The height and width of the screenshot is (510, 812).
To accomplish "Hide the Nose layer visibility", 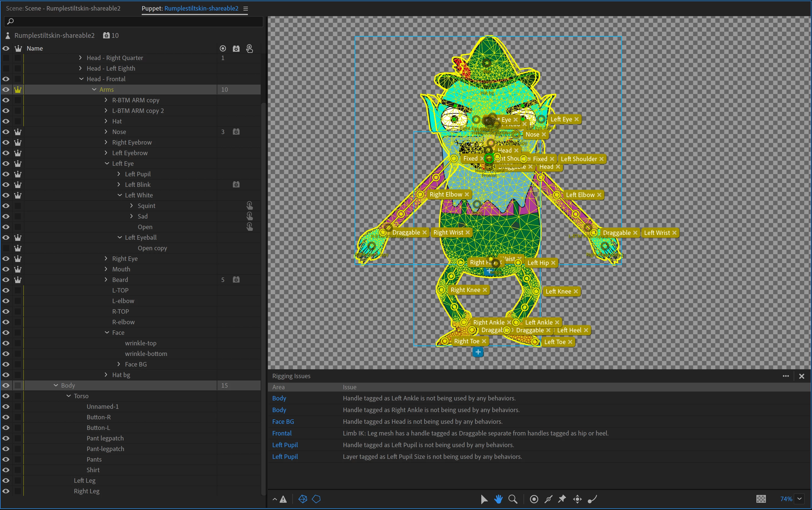I will point(6,132).
